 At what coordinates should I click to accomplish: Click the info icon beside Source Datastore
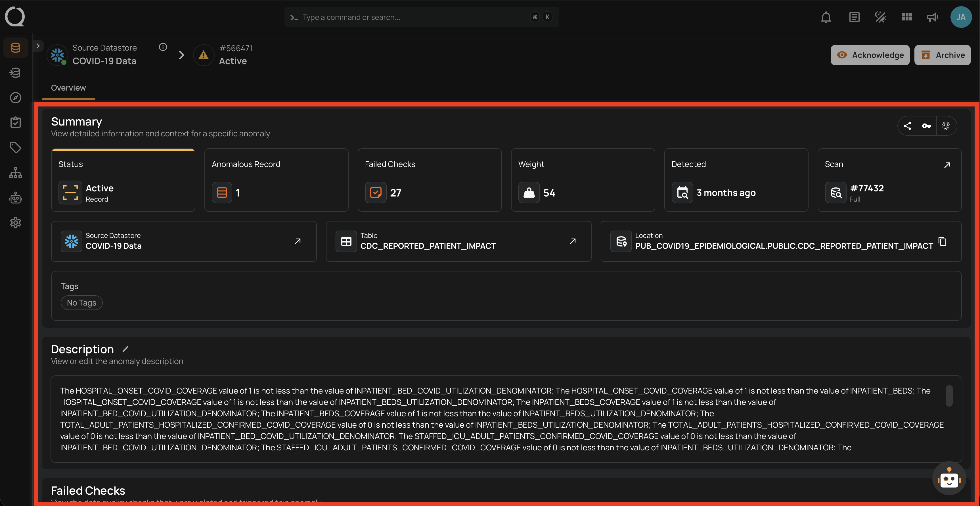pos(163,47)
